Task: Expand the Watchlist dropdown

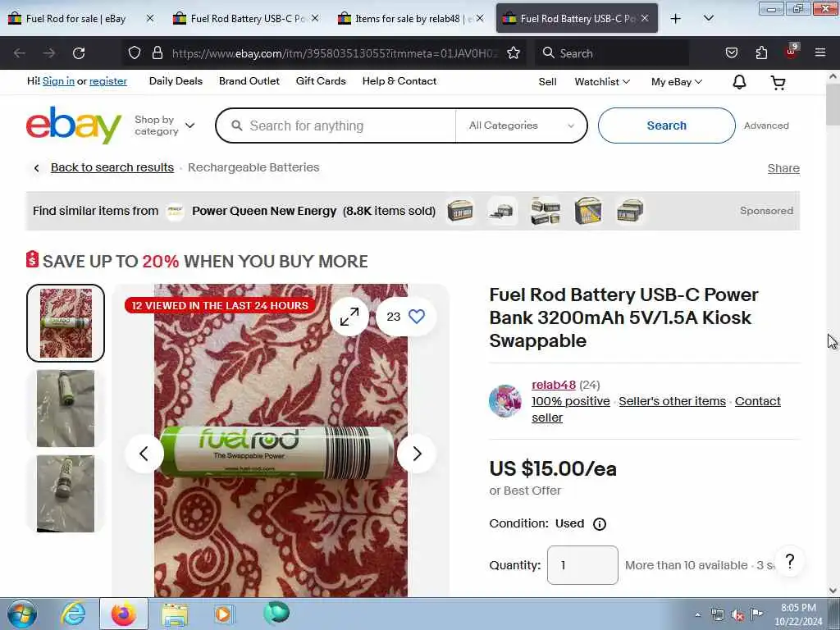Action: point(602,82)
